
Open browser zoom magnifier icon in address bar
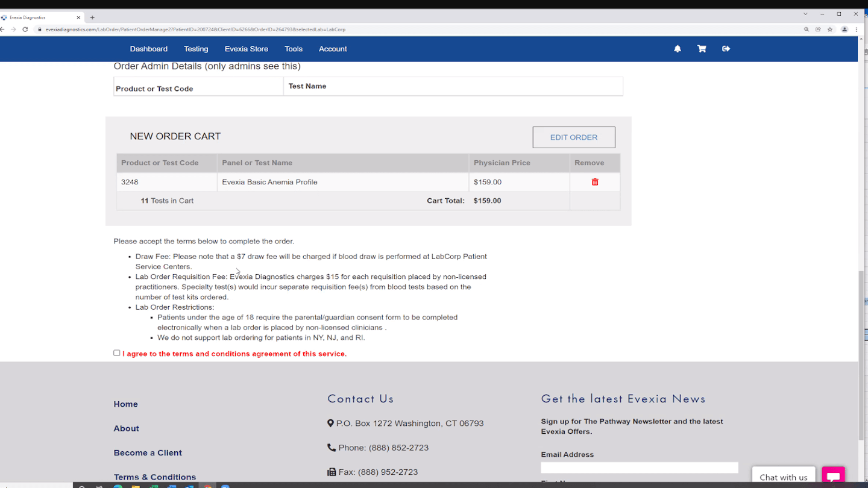pyautogui.click(x=807, y=30)
